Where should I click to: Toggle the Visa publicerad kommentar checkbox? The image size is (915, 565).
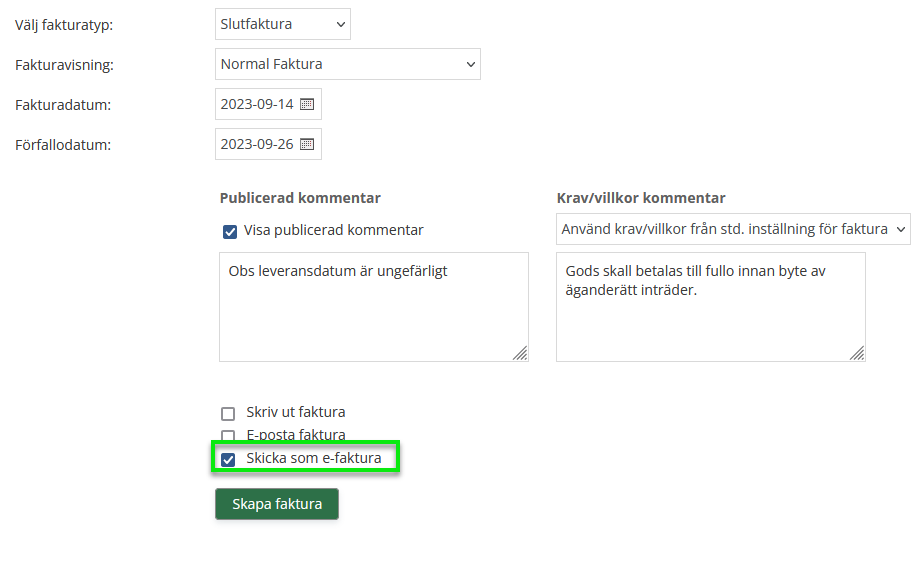click(230, 231)
